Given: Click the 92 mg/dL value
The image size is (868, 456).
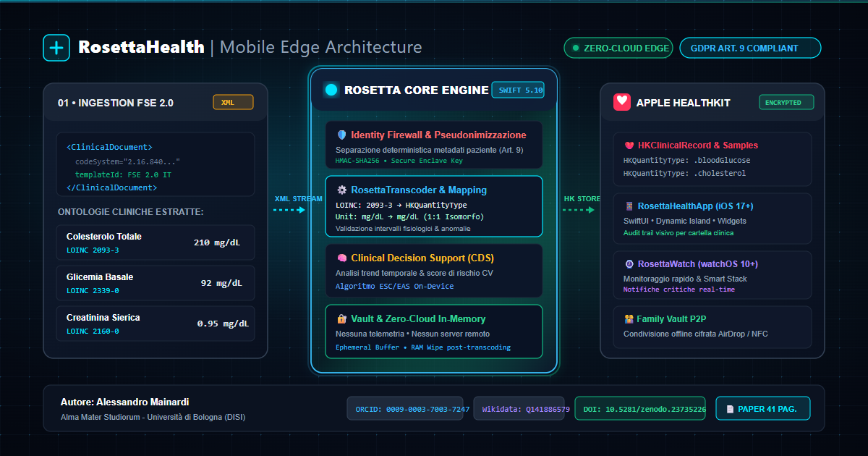Looking at the screenshot, I should click(x=221, y=283).
